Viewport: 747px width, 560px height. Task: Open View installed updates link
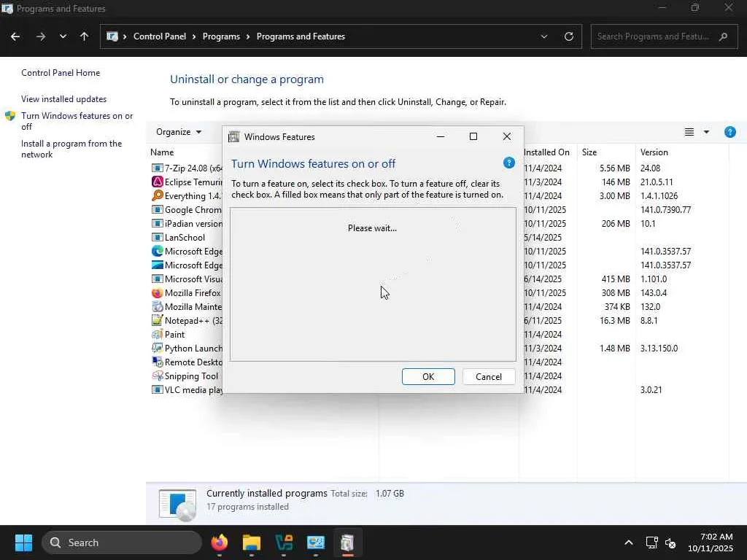pyautogui.click(x=64, y=99)
